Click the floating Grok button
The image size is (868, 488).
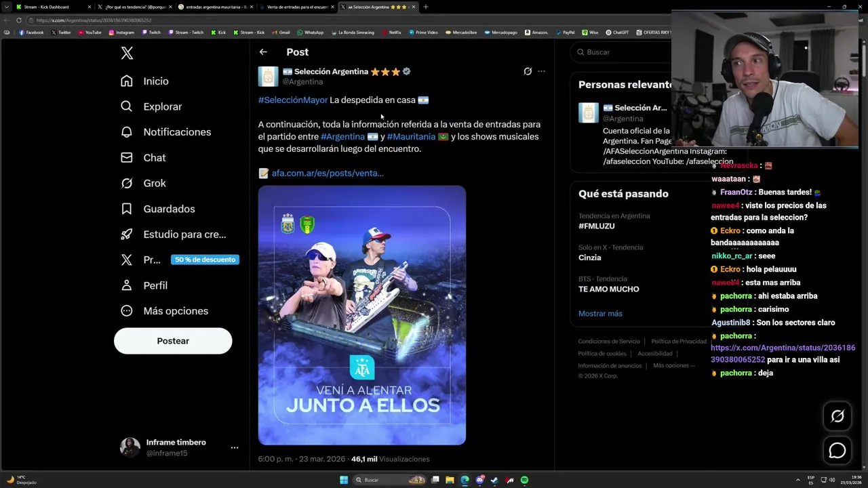(837, 416)
